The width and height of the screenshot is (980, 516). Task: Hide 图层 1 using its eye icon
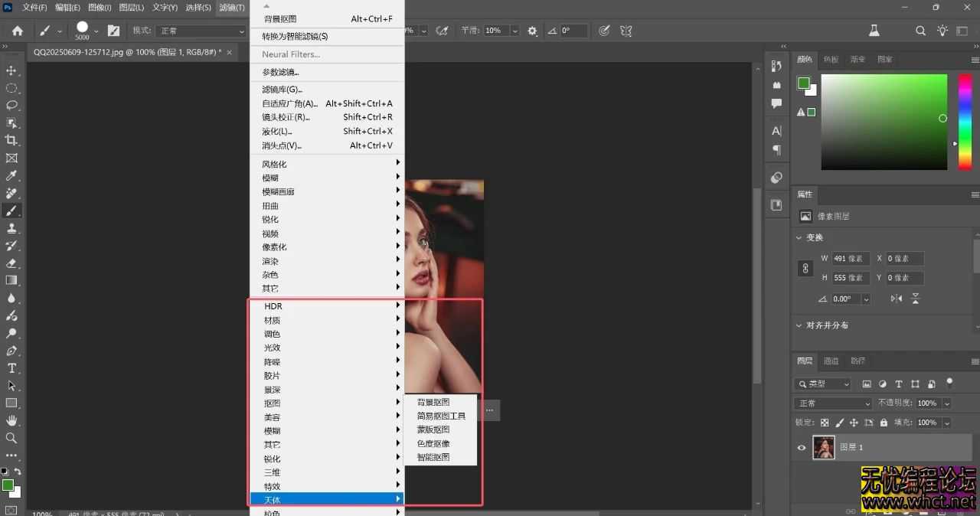[x=802, y=447]
